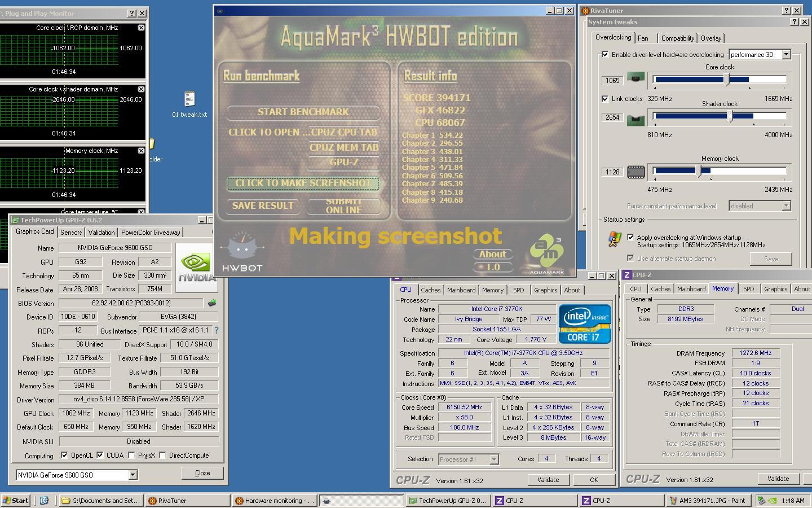Click the Core clock slider handle
Screen dimensions: 812x508
tap(727, 80)
